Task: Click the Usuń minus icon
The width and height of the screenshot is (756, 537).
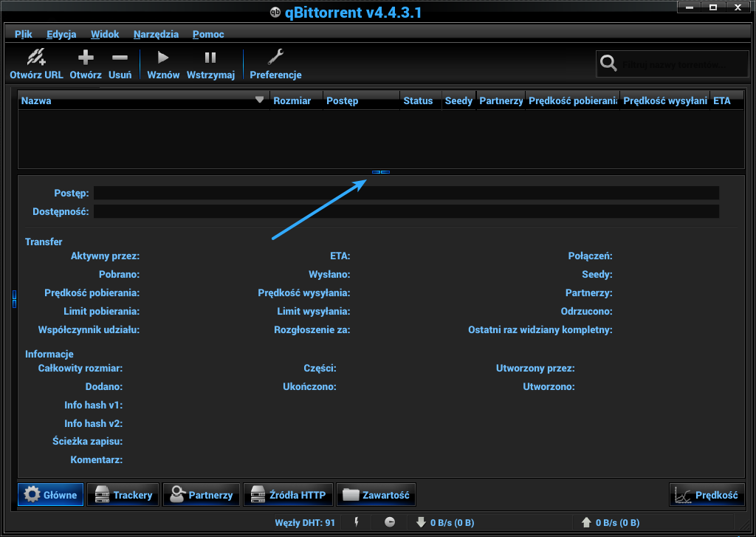Action: 120,58
